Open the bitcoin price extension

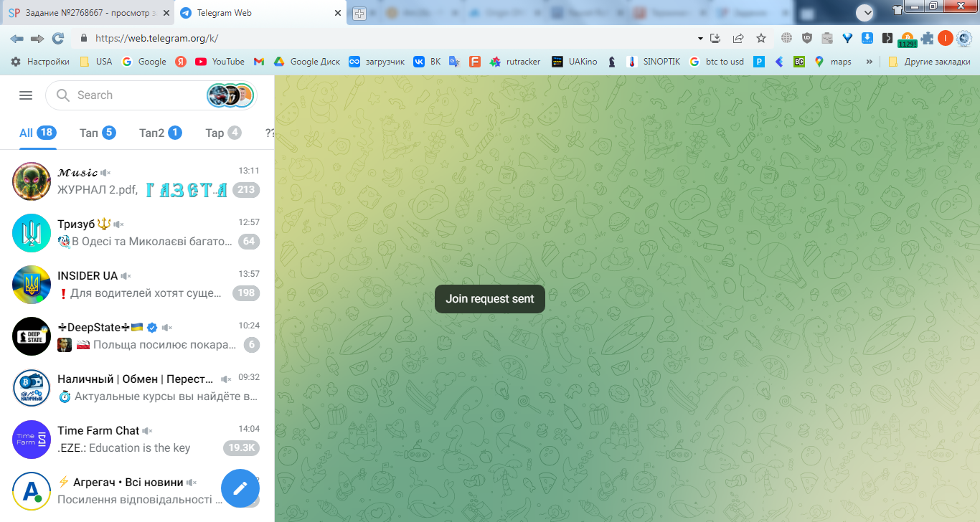click(908, 40)
